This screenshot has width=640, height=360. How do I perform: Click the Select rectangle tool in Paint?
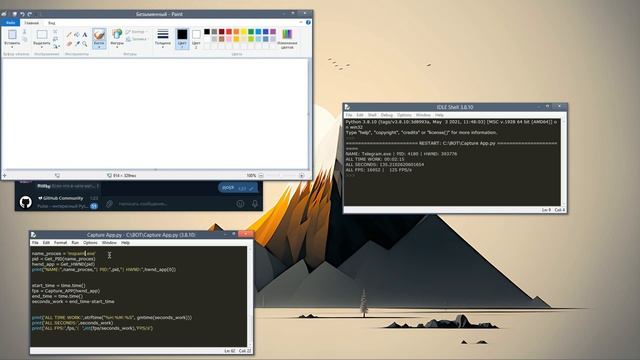42,35
